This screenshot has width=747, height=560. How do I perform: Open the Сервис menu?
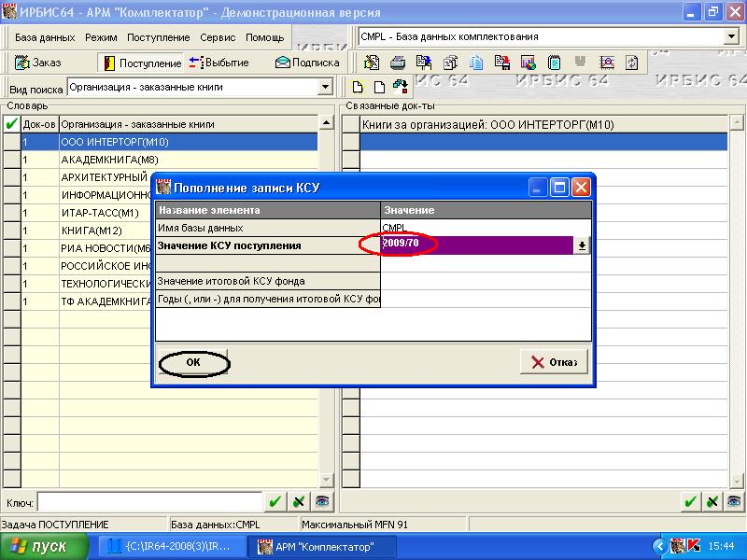[218, 37]
